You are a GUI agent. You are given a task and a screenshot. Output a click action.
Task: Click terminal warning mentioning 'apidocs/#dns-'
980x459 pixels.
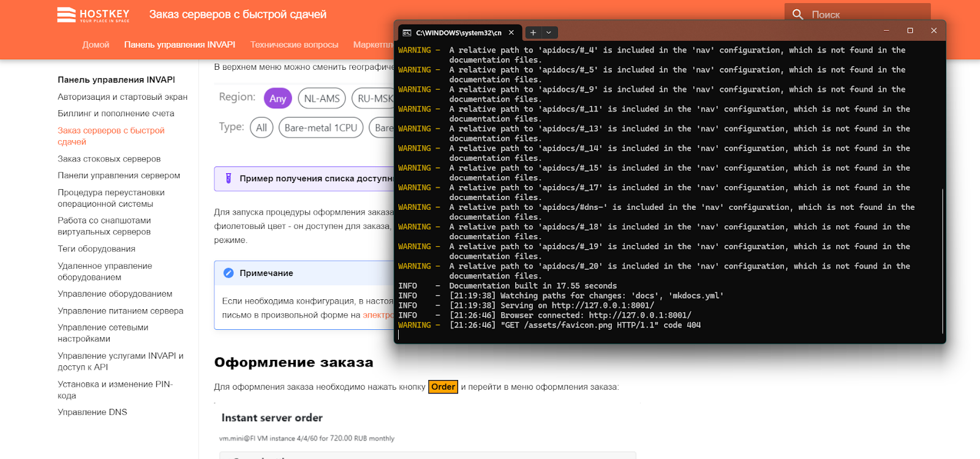coord(656,212)
